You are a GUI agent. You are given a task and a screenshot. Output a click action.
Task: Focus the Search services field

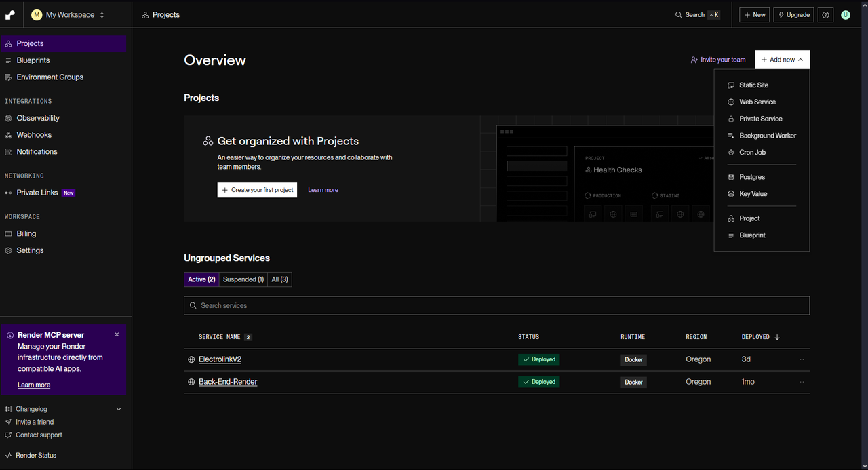point(496,305)
